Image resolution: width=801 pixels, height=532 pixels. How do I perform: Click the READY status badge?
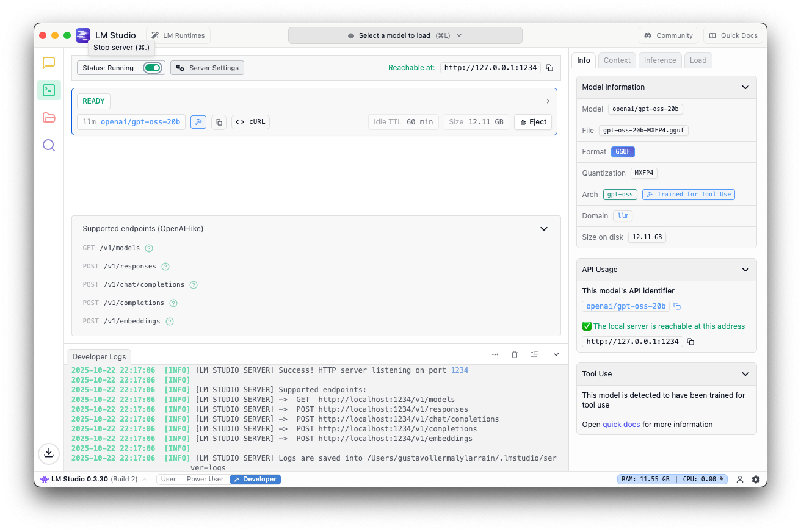pos(93,101)
